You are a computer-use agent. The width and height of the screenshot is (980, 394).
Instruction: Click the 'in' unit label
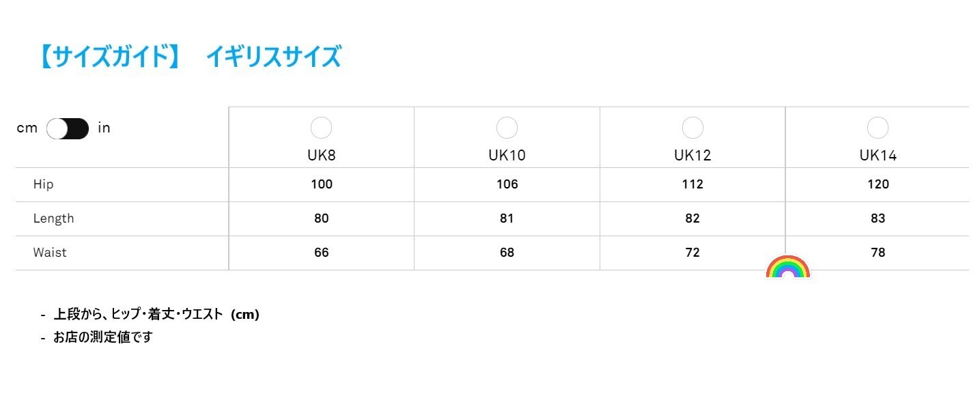coord(104,128)
